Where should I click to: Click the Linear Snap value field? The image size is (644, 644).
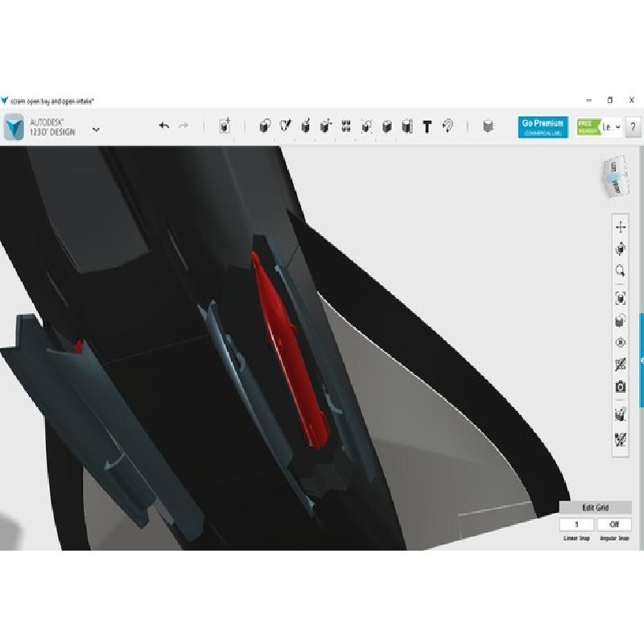(x=577, y=524)
